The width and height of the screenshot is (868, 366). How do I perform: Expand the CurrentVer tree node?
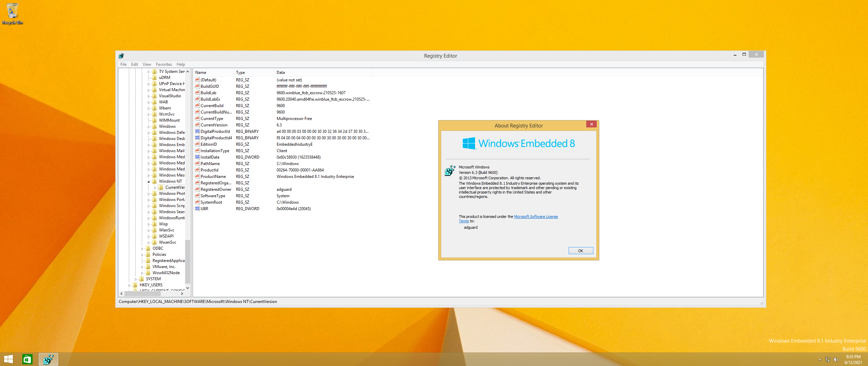(155, 188)
